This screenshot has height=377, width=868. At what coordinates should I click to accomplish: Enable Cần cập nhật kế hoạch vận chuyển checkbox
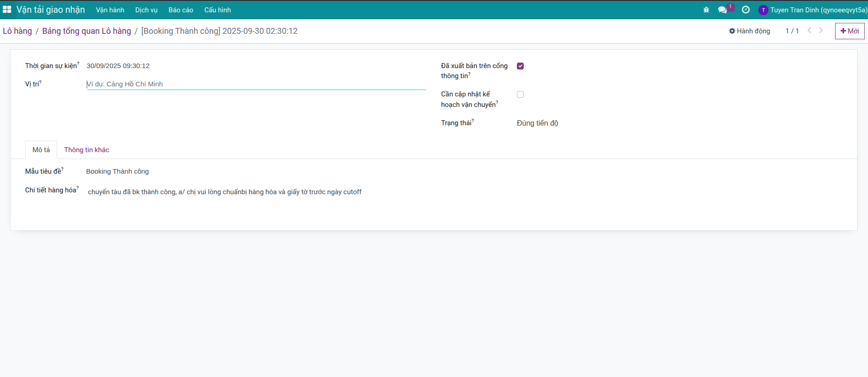(520, 95)
